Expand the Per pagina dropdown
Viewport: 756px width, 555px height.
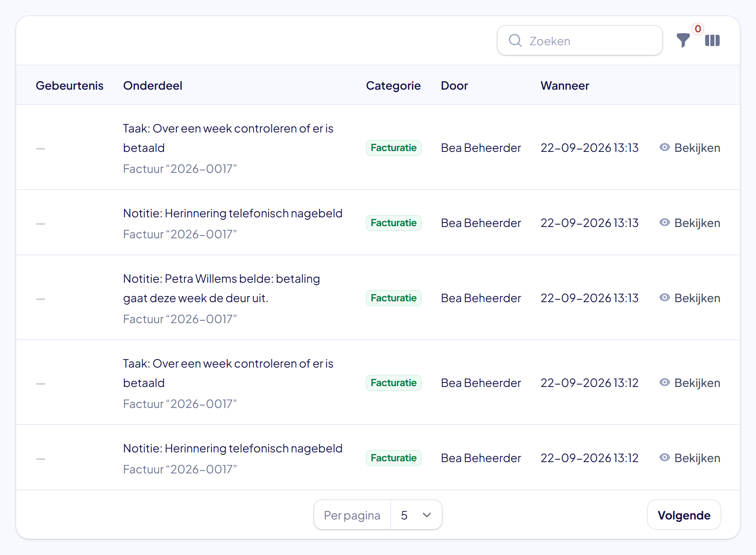coord(416,515)
